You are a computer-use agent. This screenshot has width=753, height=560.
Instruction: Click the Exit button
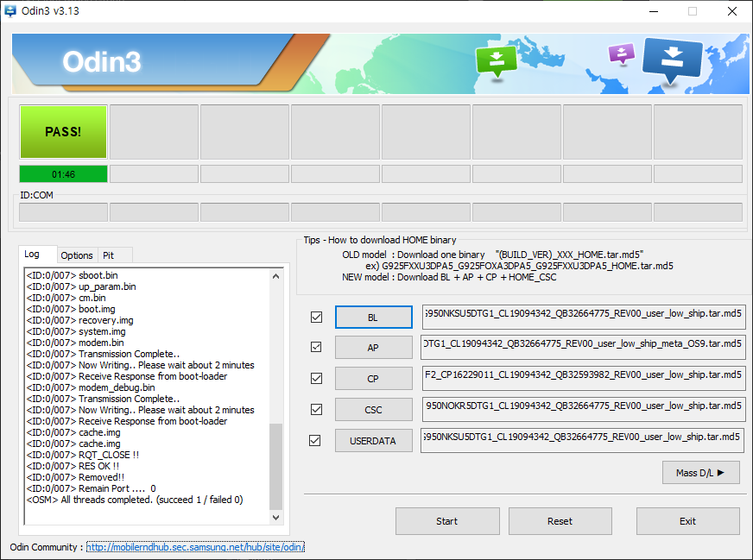click(x=688, y=521)
